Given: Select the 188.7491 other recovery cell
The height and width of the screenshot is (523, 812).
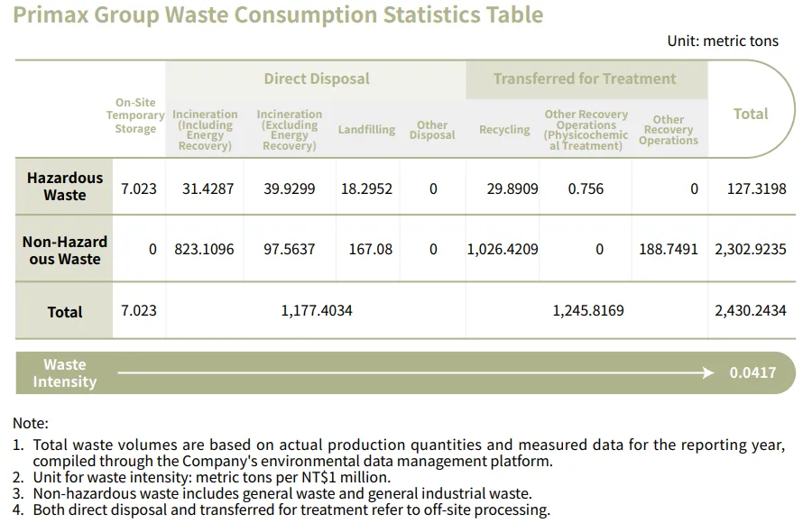Looking at the screenshot, I should click(669, 249).
